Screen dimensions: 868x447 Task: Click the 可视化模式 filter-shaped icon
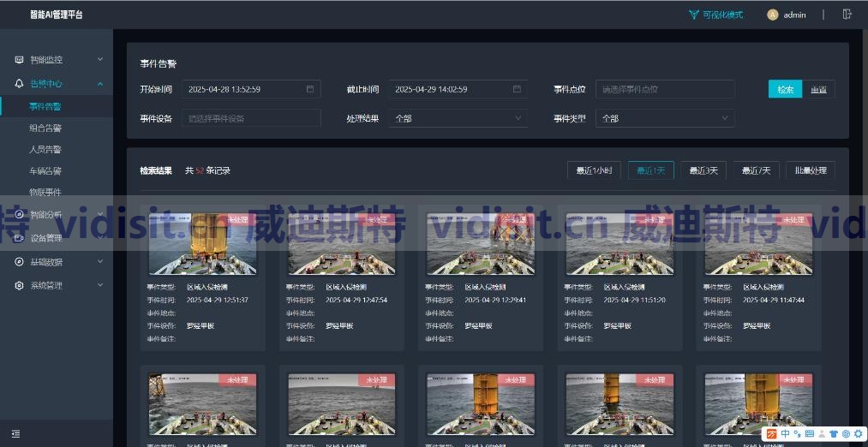click(693, 15)
